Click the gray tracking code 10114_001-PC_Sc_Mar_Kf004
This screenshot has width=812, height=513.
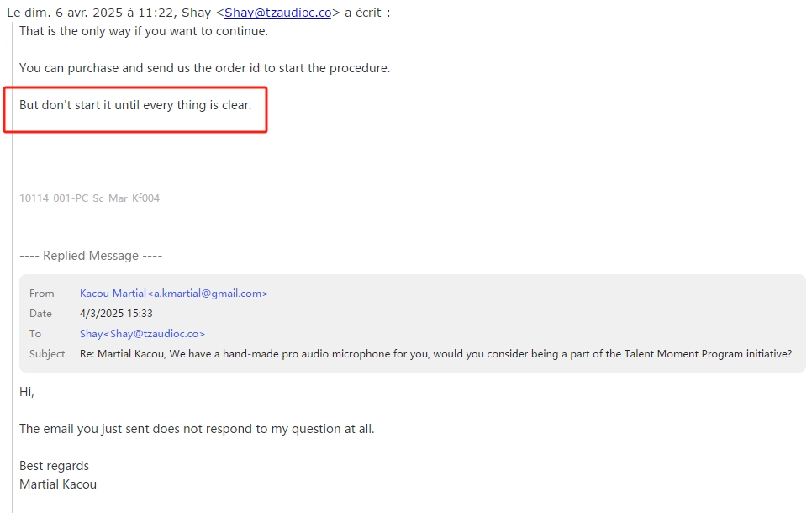click(89, 198)
